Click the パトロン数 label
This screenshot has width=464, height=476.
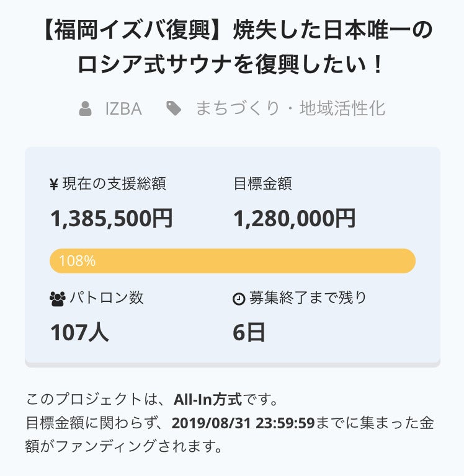[x=106, y=298]
